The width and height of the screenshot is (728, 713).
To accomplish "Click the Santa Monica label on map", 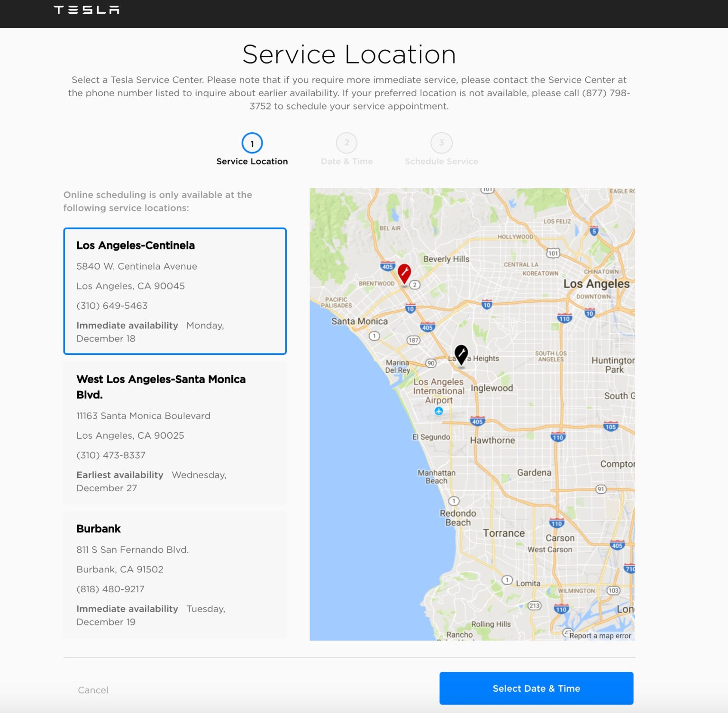I will coord(359,321).
